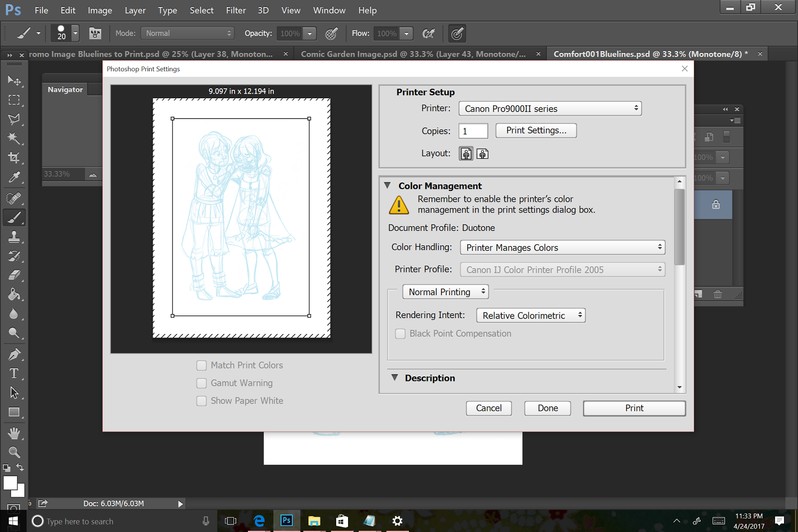Image resolution: width=798 pixels, height=532 pixels.
Task: Open the Printer dropdown list
Action: click(550, 109)
